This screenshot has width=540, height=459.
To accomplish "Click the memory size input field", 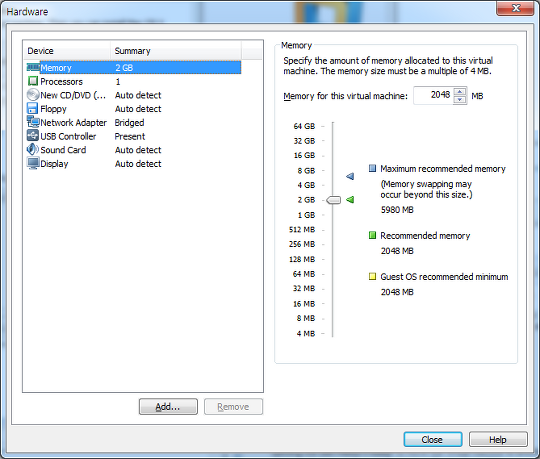I will pyautogui.click(x=433, y=95).
